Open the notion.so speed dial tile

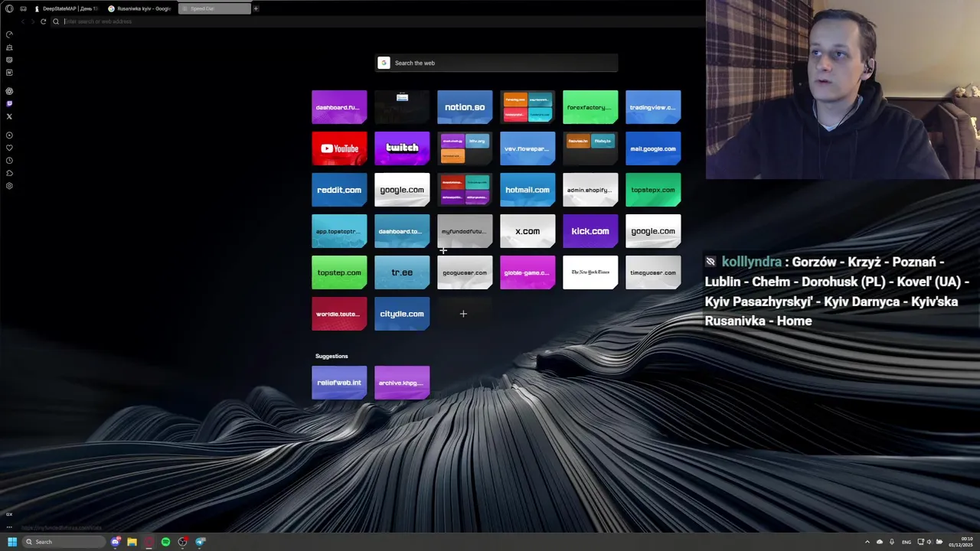click(x=465, y=107)
